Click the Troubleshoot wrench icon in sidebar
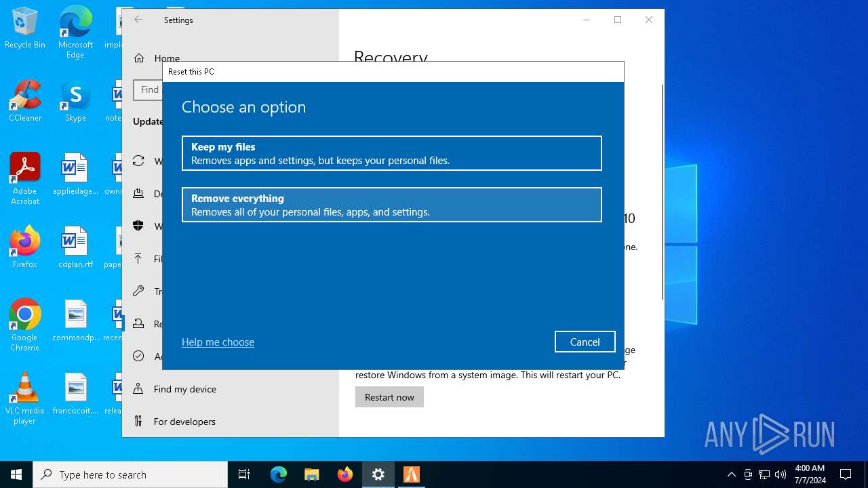This screenshot has height=488, width=868. [138, 291]
